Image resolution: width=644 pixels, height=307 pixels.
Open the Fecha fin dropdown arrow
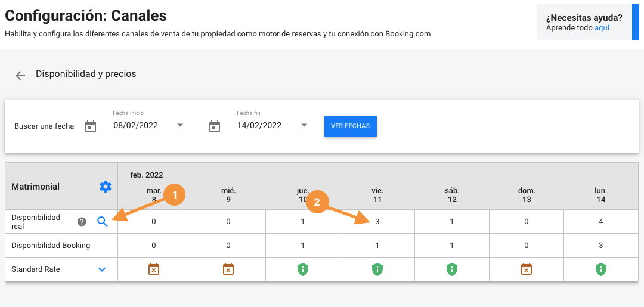click(x=304, y=125)
